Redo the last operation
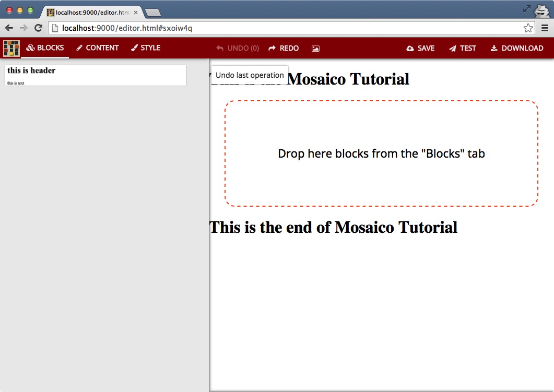The height and width of the screenshot is (392, 554). click(284, 49)
